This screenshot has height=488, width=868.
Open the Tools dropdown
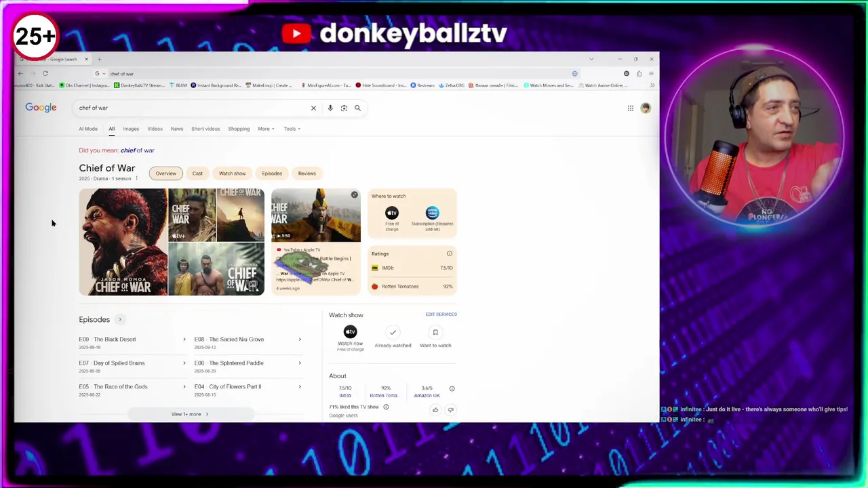[292, 129]
